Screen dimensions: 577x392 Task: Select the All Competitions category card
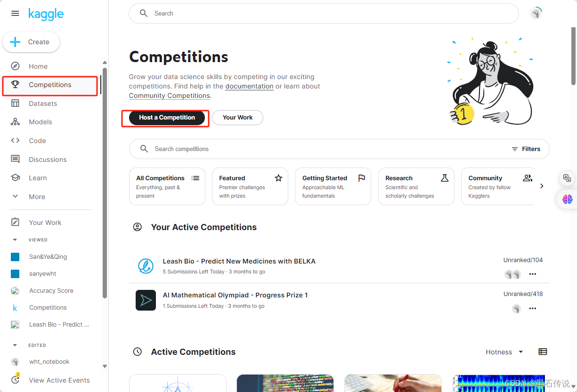pos(167,186)
